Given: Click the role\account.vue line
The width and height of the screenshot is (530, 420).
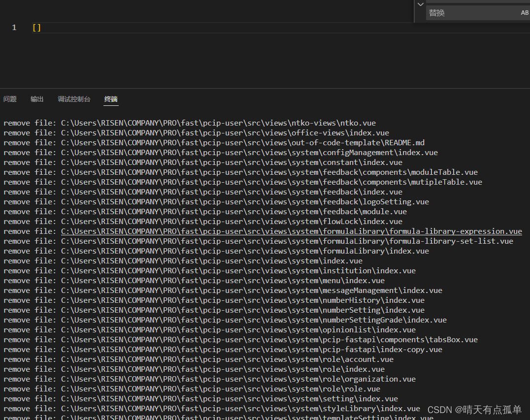Looking at the screenshot, I should point(199,359).
